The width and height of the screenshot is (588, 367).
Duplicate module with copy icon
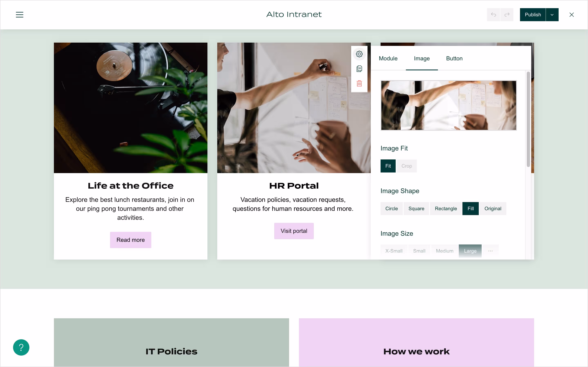coord(359,69)
